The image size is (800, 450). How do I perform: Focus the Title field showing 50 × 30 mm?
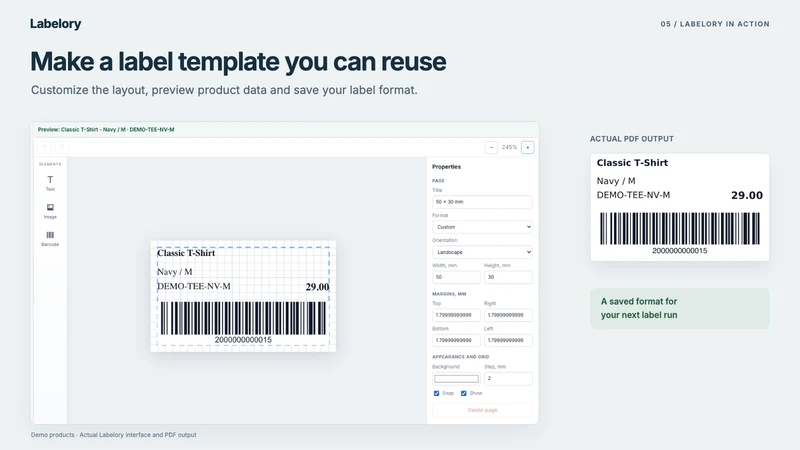[482, 202]
